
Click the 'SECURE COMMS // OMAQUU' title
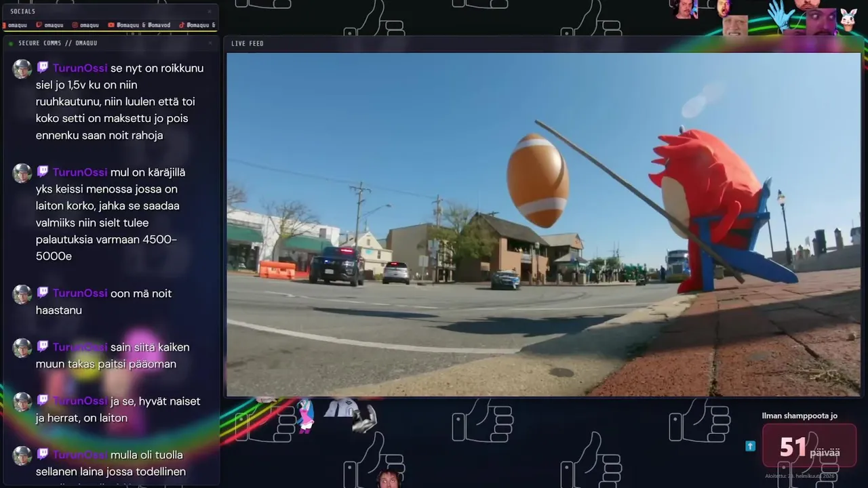point(58,43)
